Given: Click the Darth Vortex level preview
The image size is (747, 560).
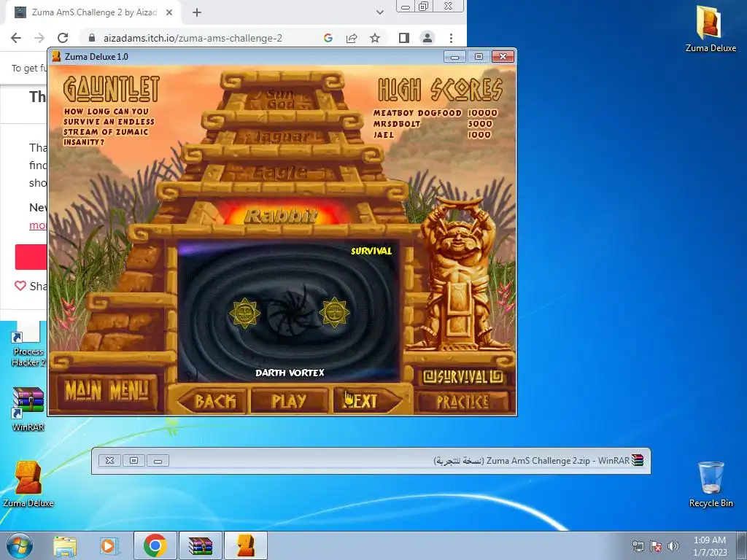Looking at the screenshot, I should (287, 312).
